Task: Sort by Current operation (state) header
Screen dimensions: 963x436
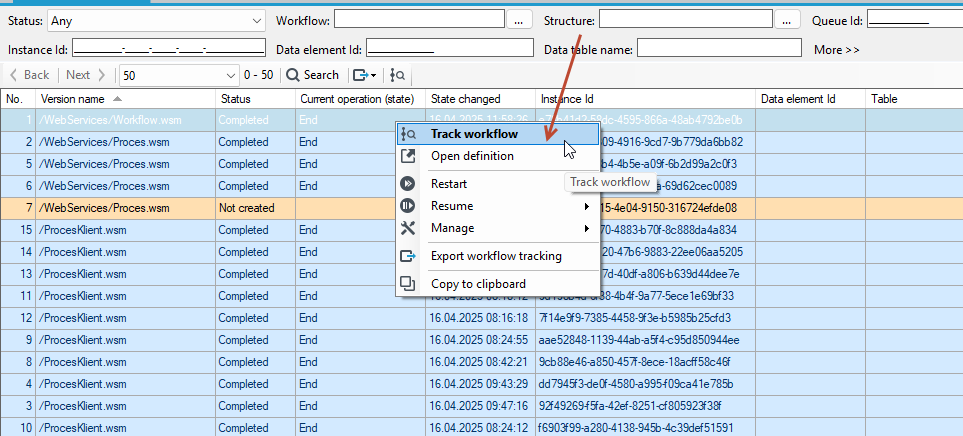Action: (360, 99)
